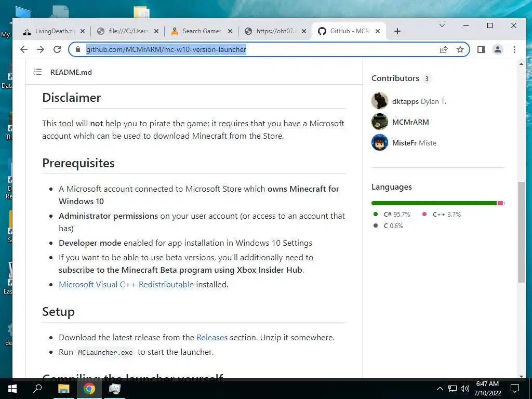This screenshot has height=399, width=532.
Task: Open the taskbar app beside Chrome
Action: click(x=115, y=389)
